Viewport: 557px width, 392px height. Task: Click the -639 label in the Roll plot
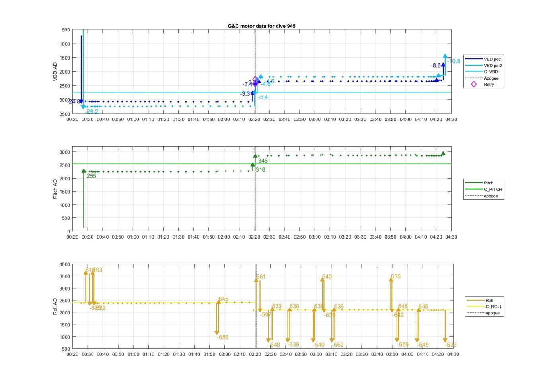[293, 345]
